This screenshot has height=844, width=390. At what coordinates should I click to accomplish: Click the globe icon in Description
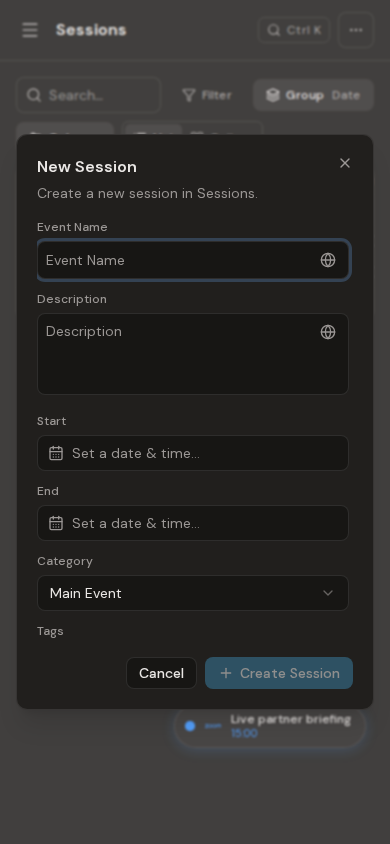[328, 332]
